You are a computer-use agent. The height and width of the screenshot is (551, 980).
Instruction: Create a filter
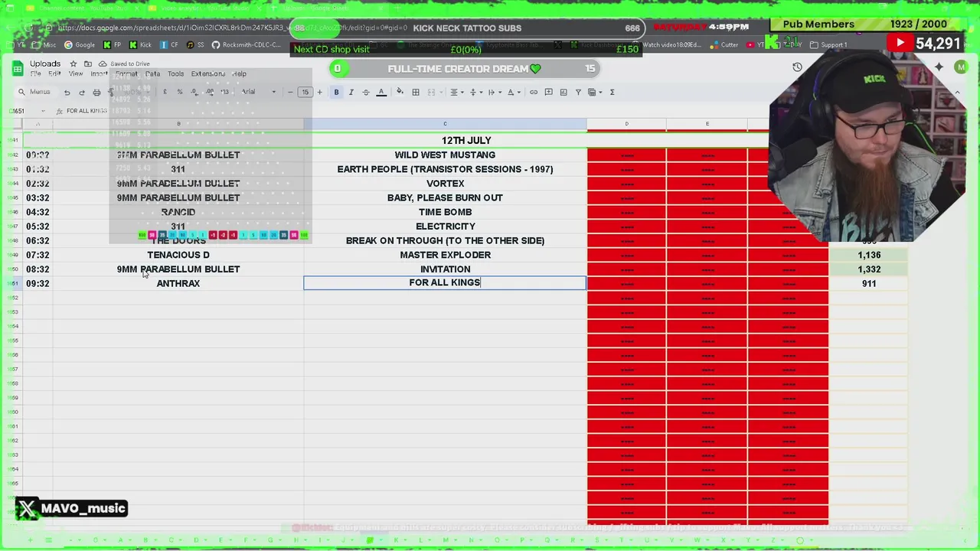578,92
